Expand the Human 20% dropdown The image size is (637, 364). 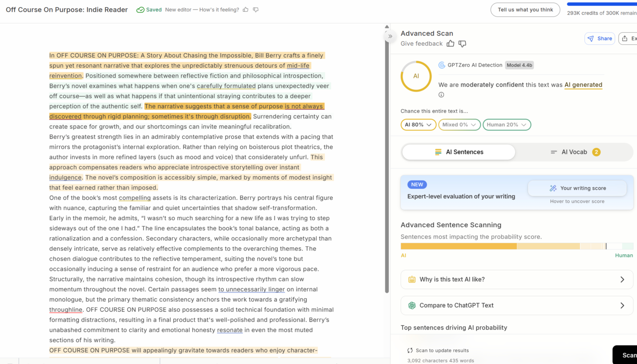507,125
